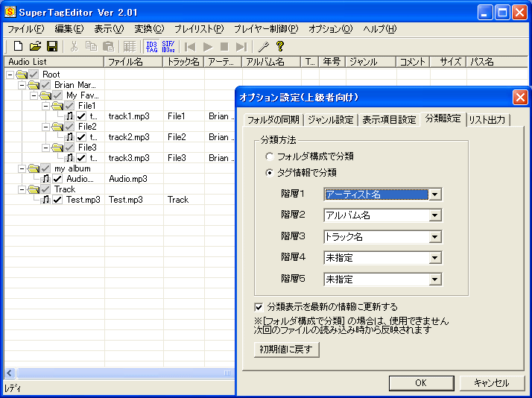The height and width of the screenshot is (398, 532).
Task: Select the ID3 TAG mode icon
Action: point(152,46)
